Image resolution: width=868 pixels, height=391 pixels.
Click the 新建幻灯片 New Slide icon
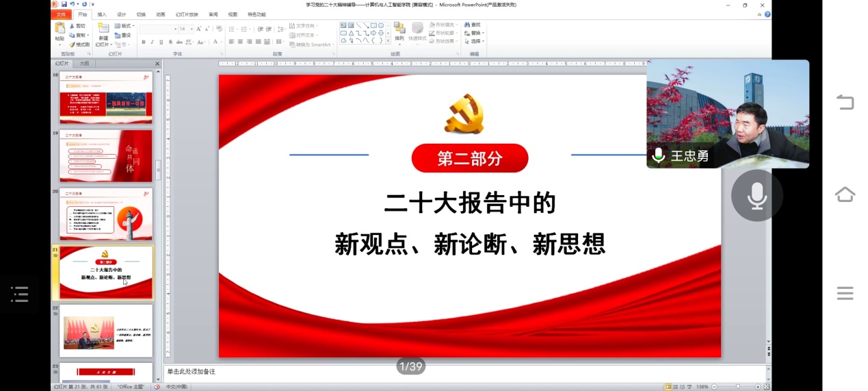pyautogui.click(x=103, y=28)
